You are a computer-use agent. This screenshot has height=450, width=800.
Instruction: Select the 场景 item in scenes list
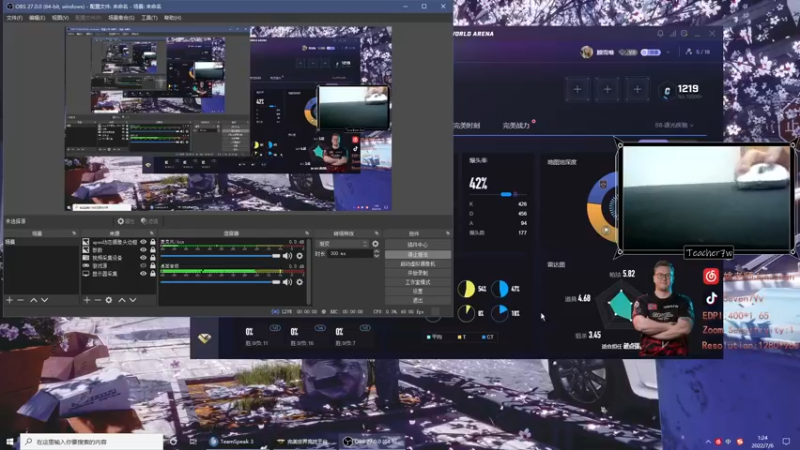41,242
